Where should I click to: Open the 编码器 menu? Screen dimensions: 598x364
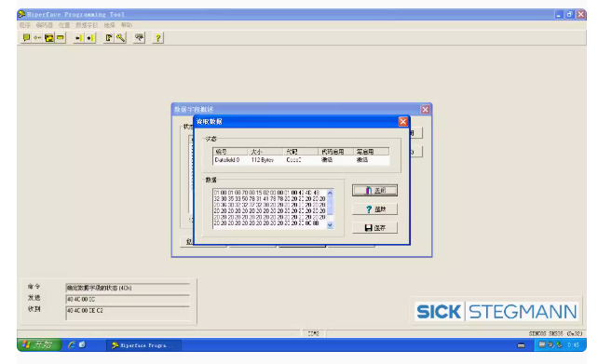point(44,25)
